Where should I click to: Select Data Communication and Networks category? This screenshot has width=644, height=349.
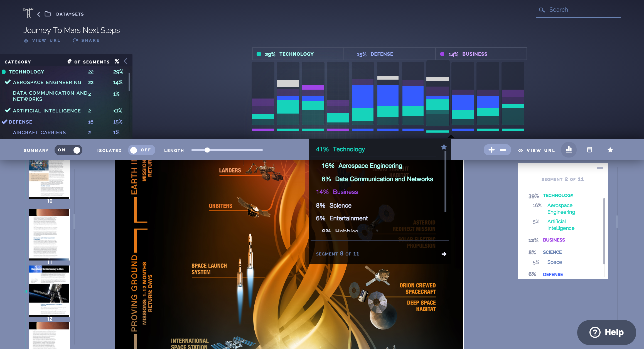point(50,96)
